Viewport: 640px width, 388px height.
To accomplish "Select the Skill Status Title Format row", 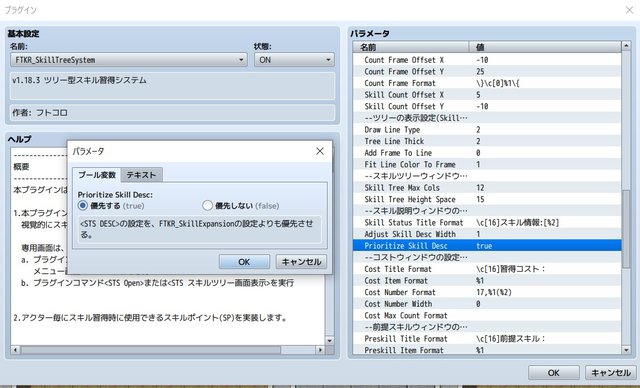I will (487, 223).
